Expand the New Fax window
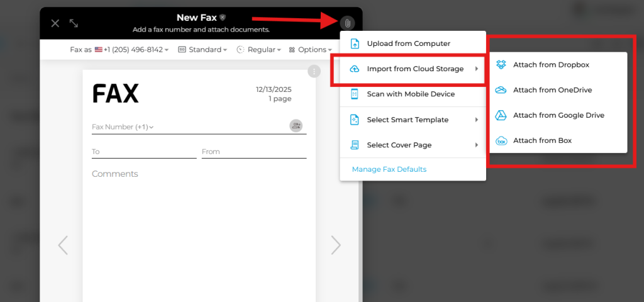 [x=74, y=23]
